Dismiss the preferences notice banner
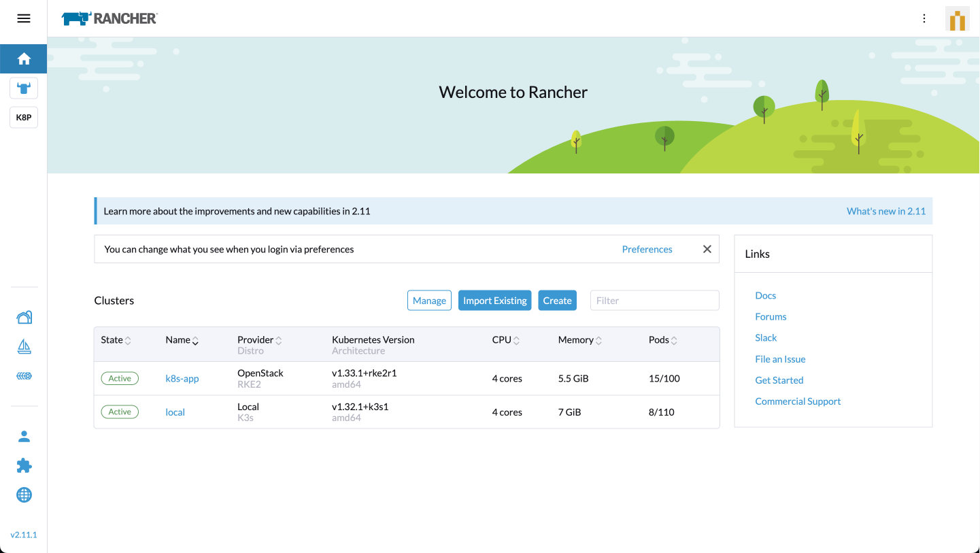The height and width of the screenshot is (553, 980). [x=707, y=249]
